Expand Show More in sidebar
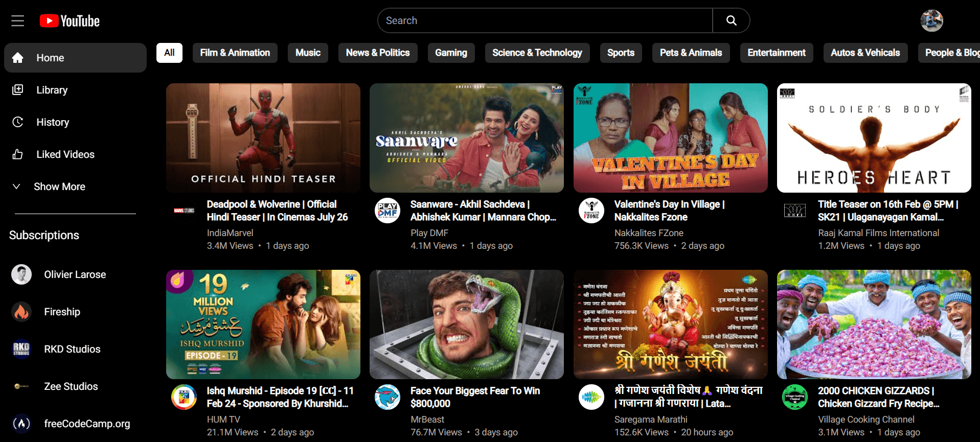The width and height of the screenshot is (980, 442). 49,187
